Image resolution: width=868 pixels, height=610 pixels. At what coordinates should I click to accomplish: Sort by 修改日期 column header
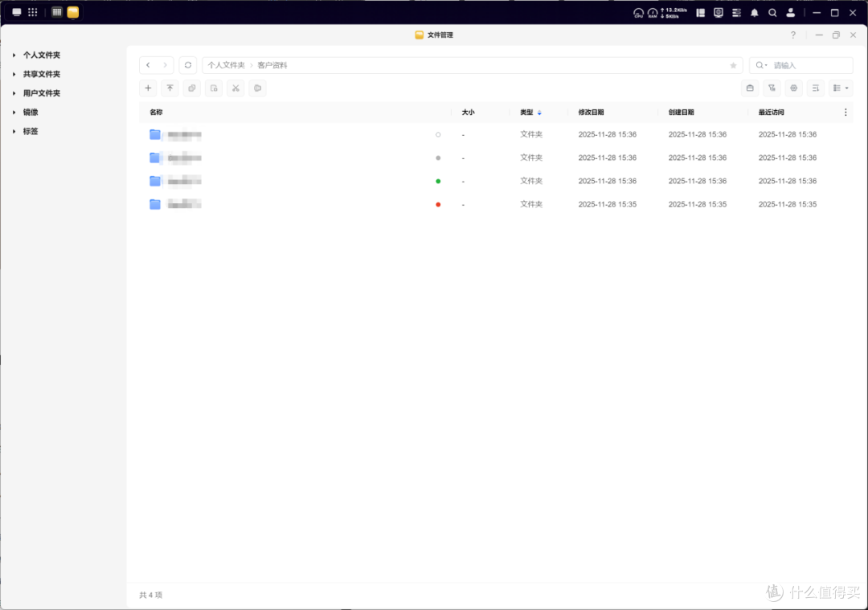pyautogui.click(x=591, y=113)
